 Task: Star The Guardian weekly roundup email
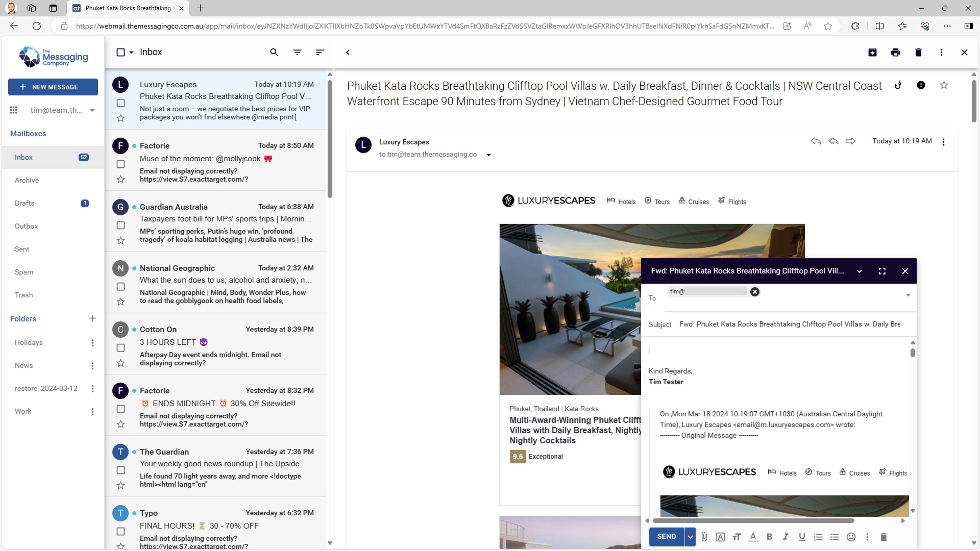point(120,485)
